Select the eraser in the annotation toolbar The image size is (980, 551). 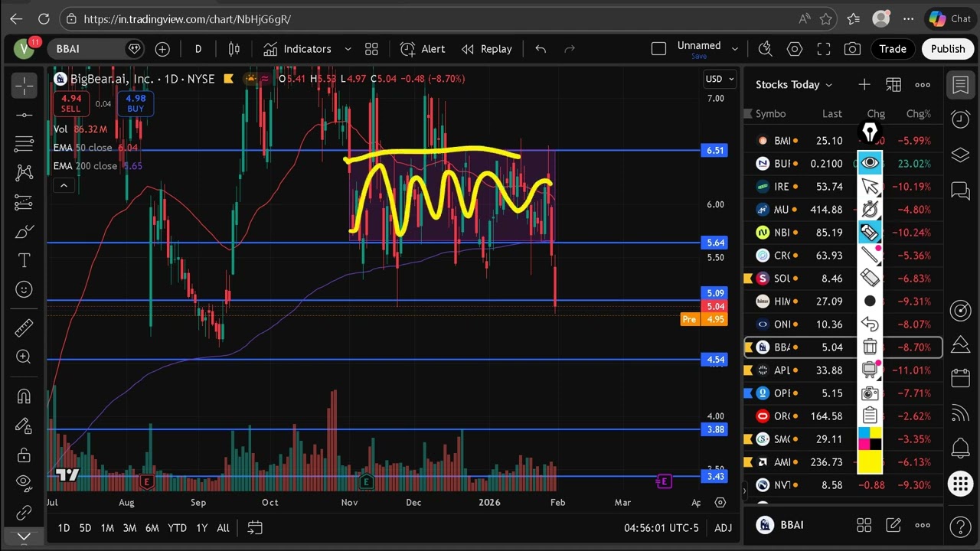click(870, 278)
